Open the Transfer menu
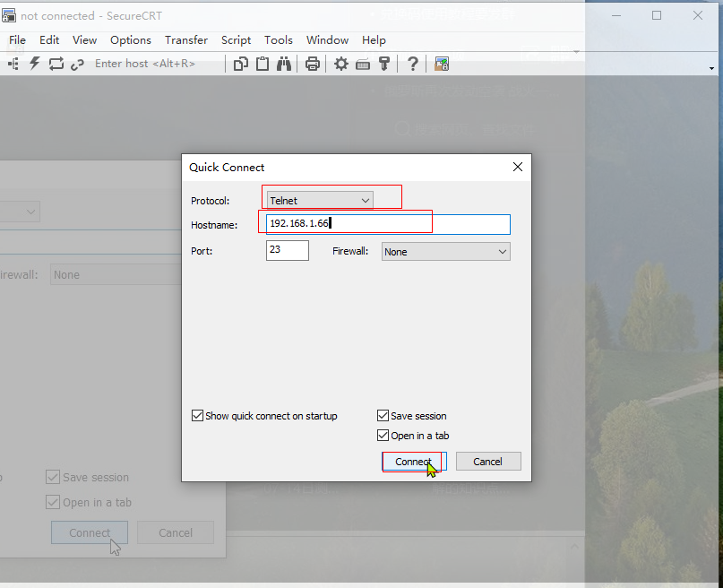Screen dimensions: 723x588 pos(186,40)
